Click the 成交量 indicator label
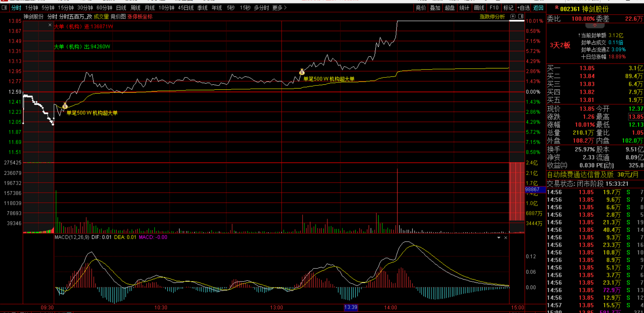The height and width of the screenshot is (313, 644). (x=101, y=17)
